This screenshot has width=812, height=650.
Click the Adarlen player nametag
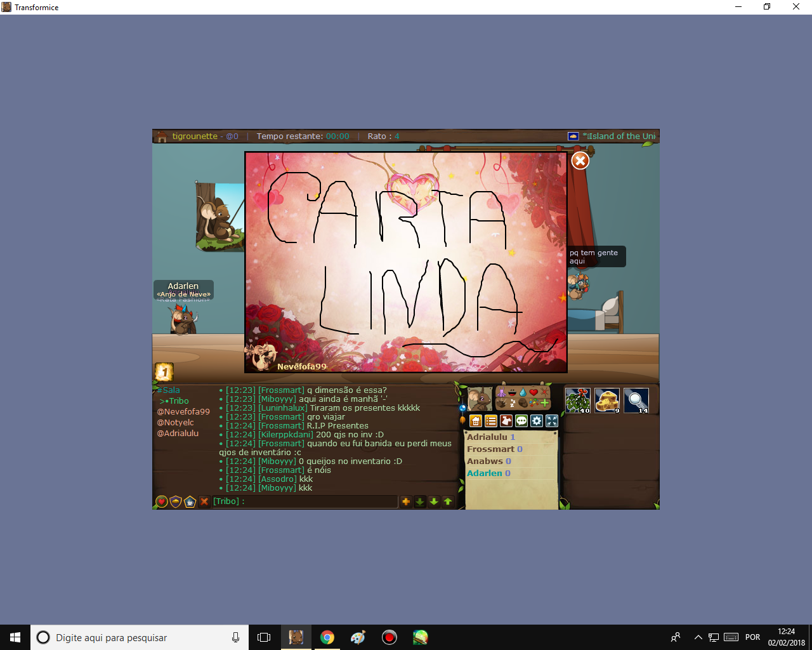183,286
